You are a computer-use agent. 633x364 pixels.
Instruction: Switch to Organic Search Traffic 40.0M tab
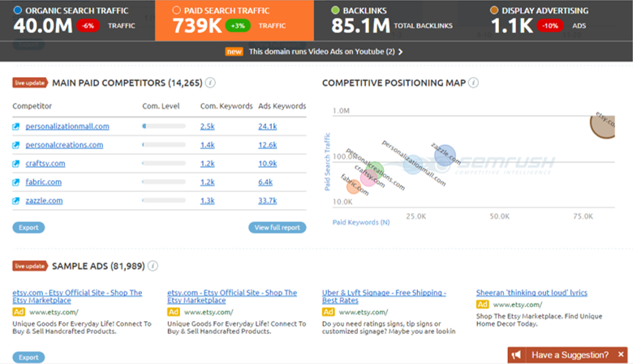tap(78, 20)
